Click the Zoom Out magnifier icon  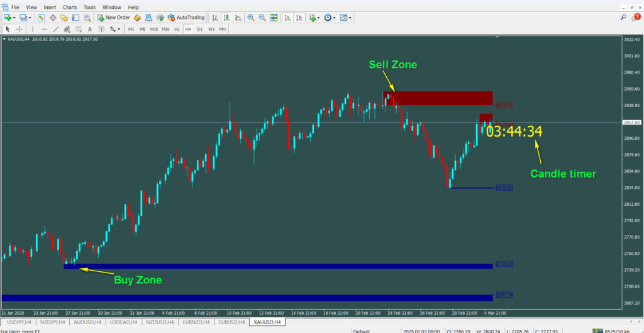262,18
